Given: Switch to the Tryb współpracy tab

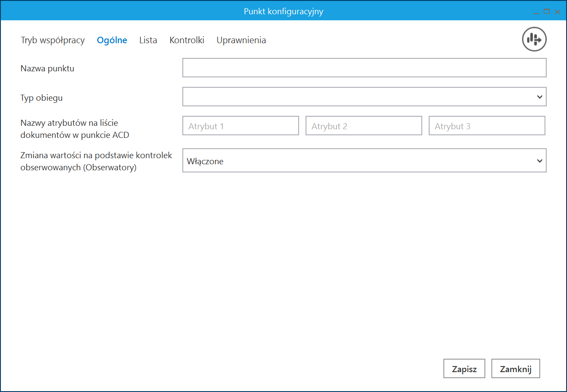Looking at the screenshot, I should pos(53,40).
